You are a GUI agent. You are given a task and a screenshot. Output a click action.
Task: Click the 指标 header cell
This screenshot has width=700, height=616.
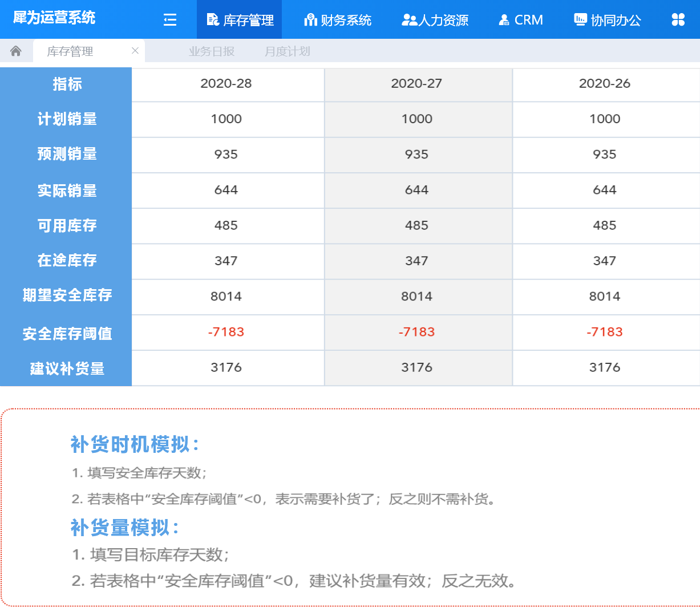(67, 84)
